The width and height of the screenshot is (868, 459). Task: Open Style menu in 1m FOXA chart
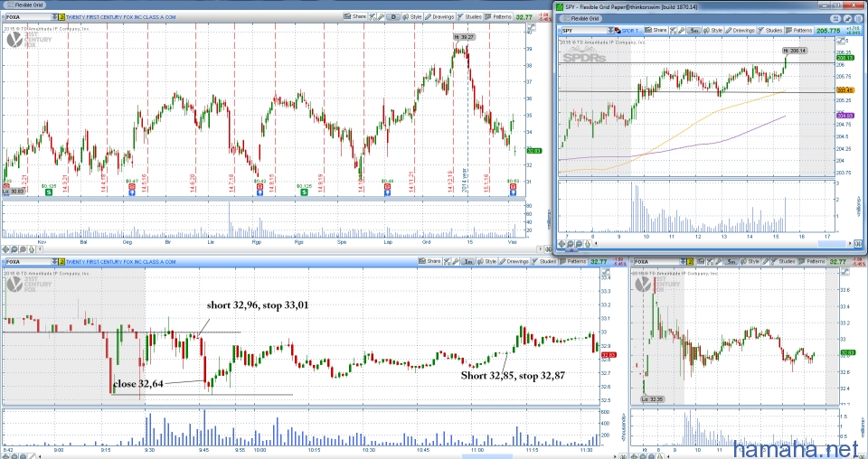487,261
